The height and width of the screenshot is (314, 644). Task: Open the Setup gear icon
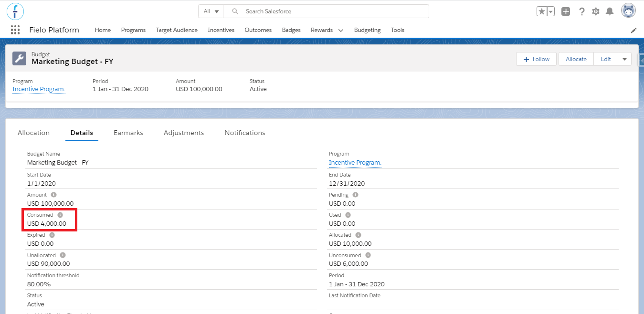[x=596, y=11]
